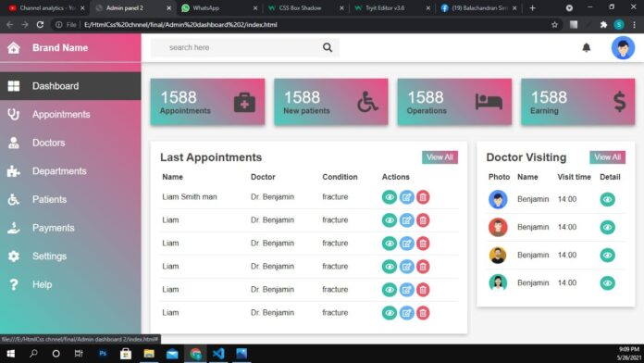
Task: Edit Liam Smith man appointment
Action: point(406,197)
